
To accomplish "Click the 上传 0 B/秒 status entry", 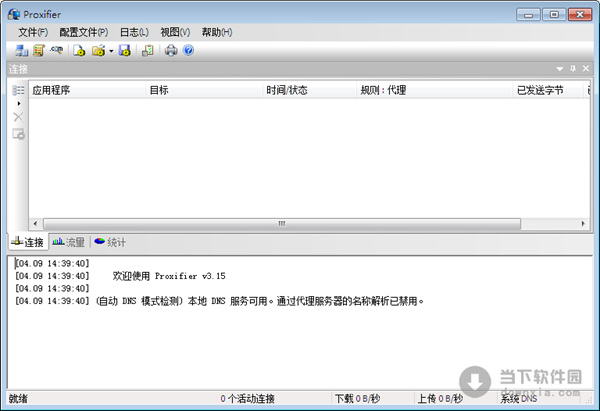I will click(440, 399).
